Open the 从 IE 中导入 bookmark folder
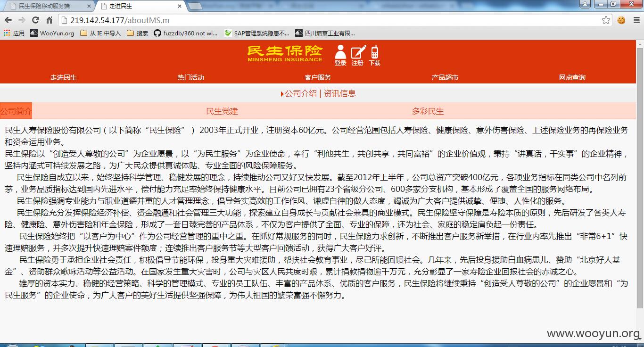 click(x=100, y=33)
